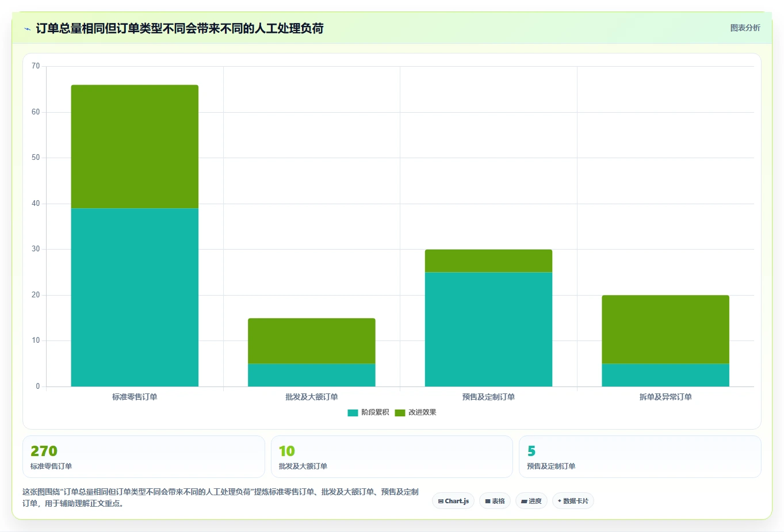Click the lightning icon beside the chart title
Screen dimensions: 784x532
[27, 29]
